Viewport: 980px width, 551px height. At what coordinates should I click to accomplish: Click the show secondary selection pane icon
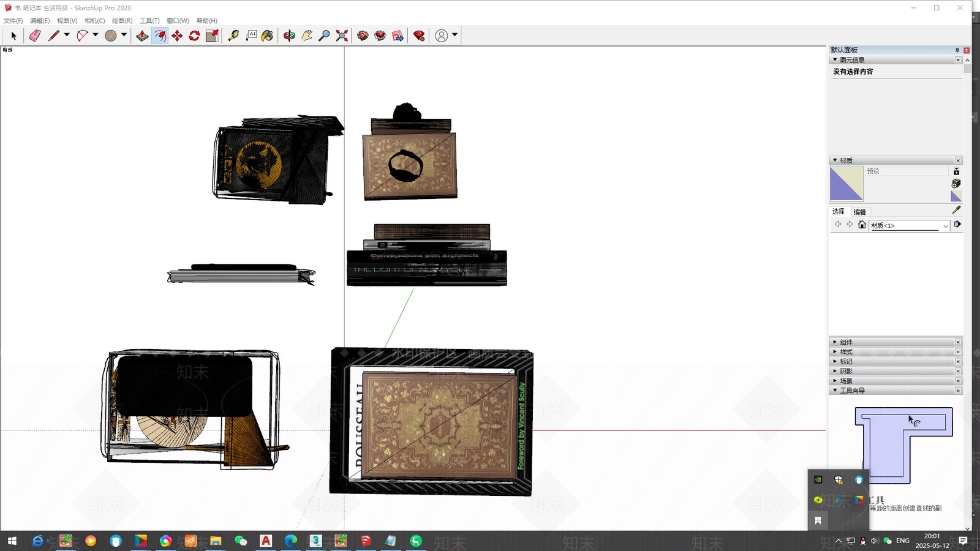click(x=956, y=171)
